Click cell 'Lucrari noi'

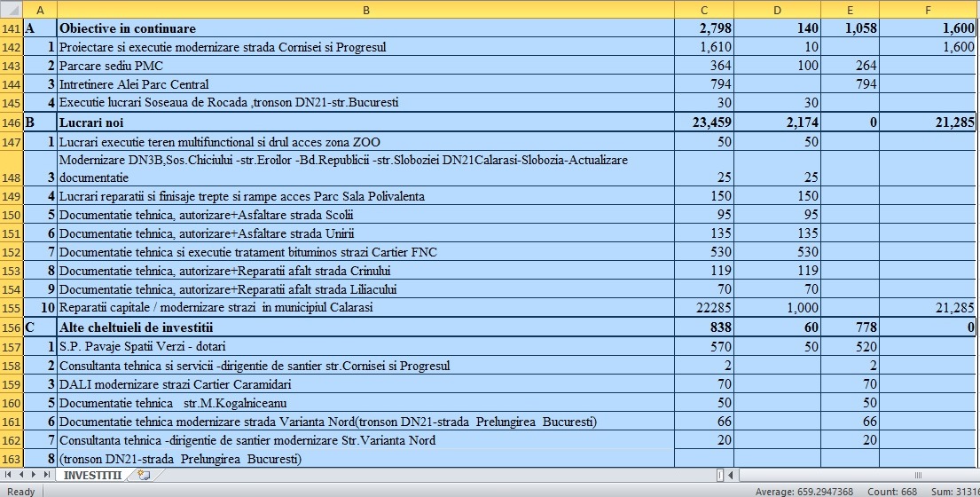365,122
